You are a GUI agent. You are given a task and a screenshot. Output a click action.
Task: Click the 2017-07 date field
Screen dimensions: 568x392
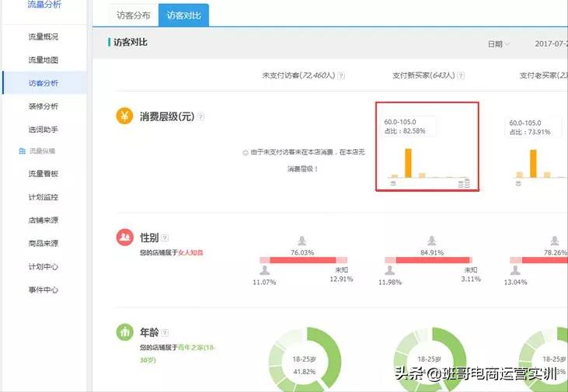[551, 43]
